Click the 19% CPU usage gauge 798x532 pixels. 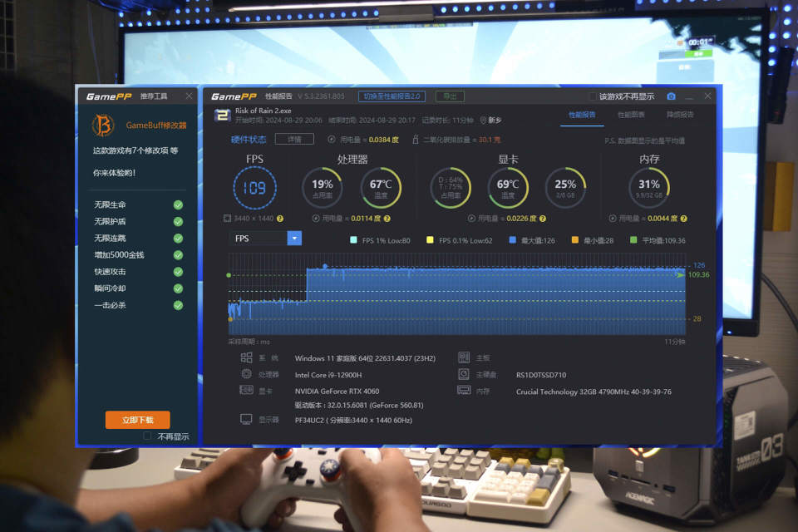coord(323,188)
